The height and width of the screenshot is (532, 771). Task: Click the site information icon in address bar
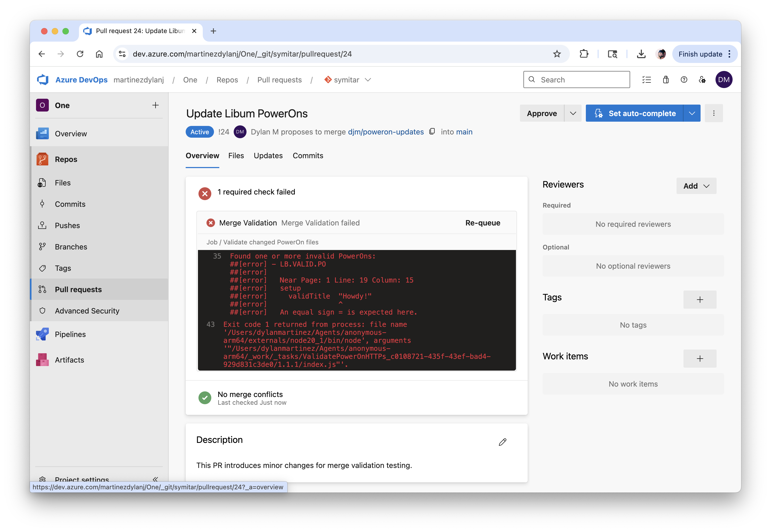[x=122, y=54]
